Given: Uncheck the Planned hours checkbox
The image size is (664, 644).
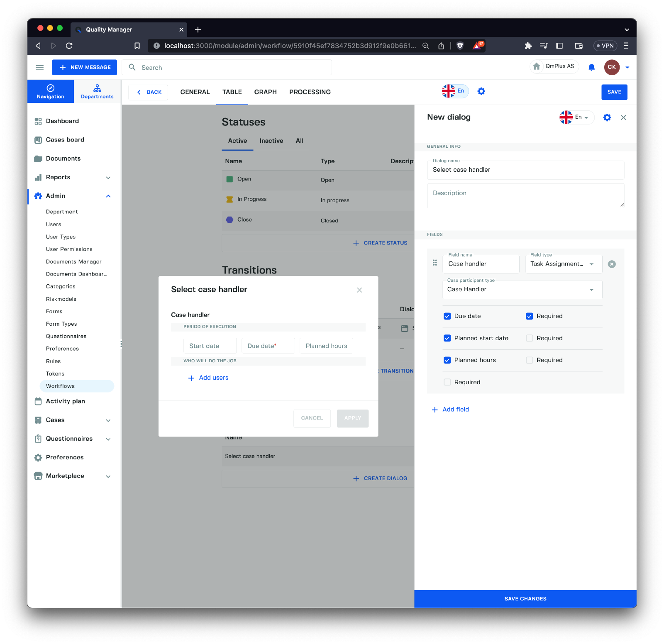Looking at the screenshot, I should point(447,360).
